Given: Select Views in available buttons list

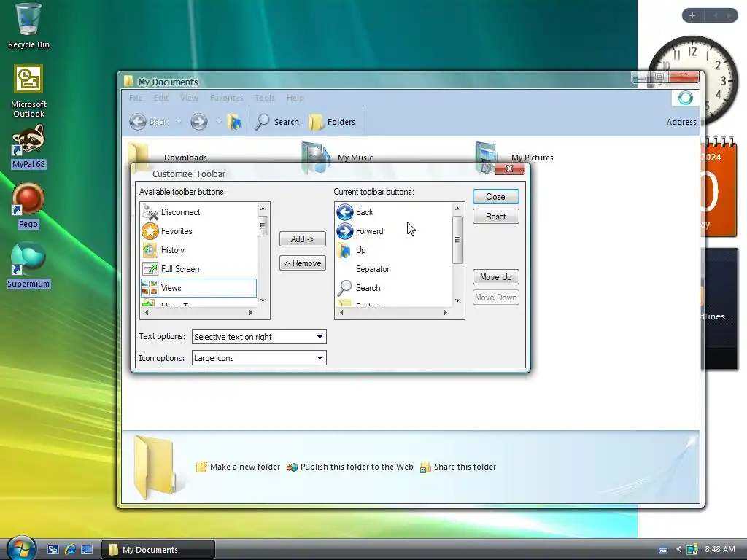Looking at the screenshot, I should tap(198, 288).
